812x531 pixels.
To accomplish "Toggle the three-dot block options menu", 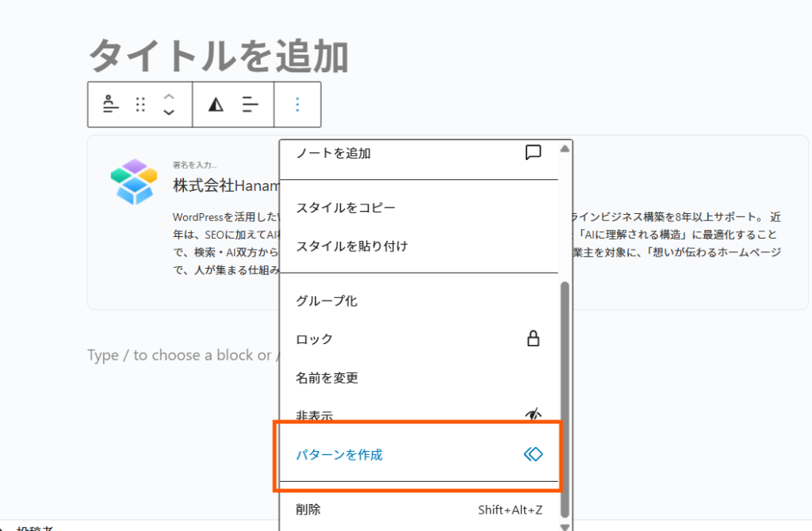I will point(297,105).
